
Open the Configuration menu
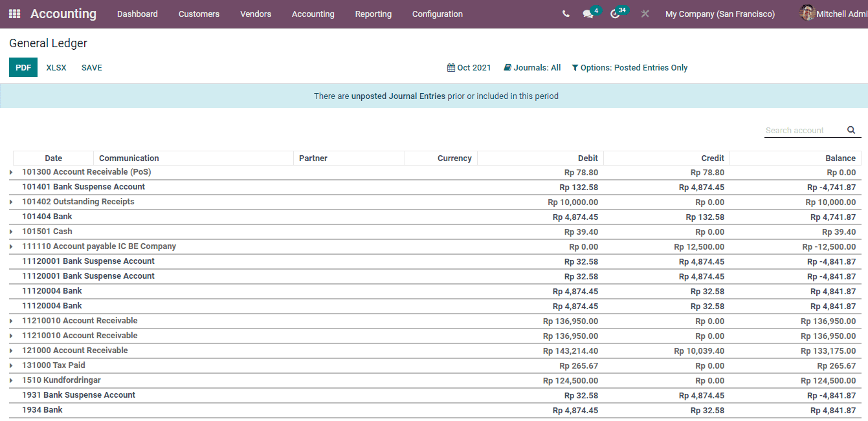coord(437,14)
